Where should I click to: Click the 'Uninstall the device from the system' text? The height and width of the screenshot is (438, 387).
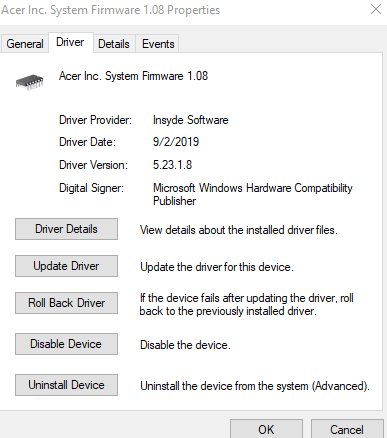(x=255, y=386)
